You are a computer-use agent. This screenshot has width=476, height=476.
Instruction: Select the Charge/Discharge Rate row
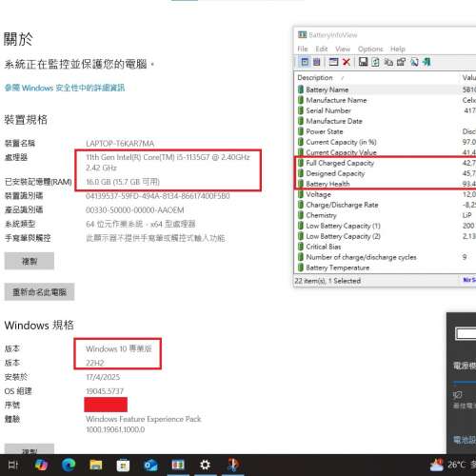[x=386, y=205]
